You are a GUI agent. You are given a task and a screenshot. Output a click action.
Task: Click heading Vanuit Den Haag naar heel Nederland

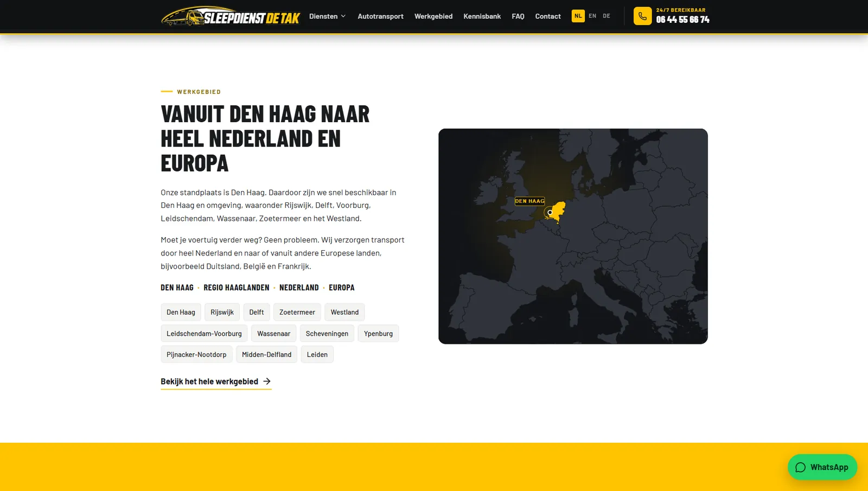(x=265, y=138)
